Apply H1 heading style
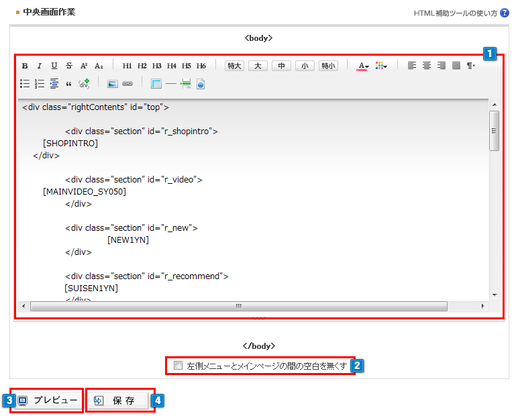 coord(127,66)
